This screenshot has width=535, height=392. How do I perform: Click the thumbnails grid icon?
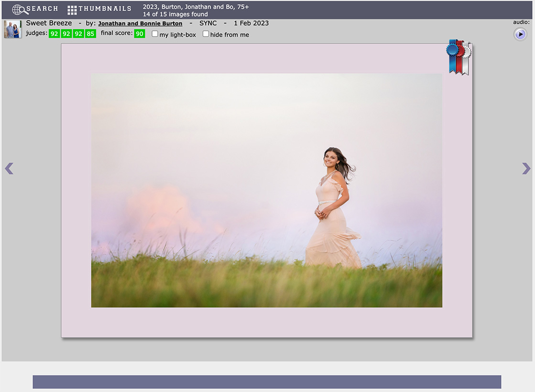(72, 10)
